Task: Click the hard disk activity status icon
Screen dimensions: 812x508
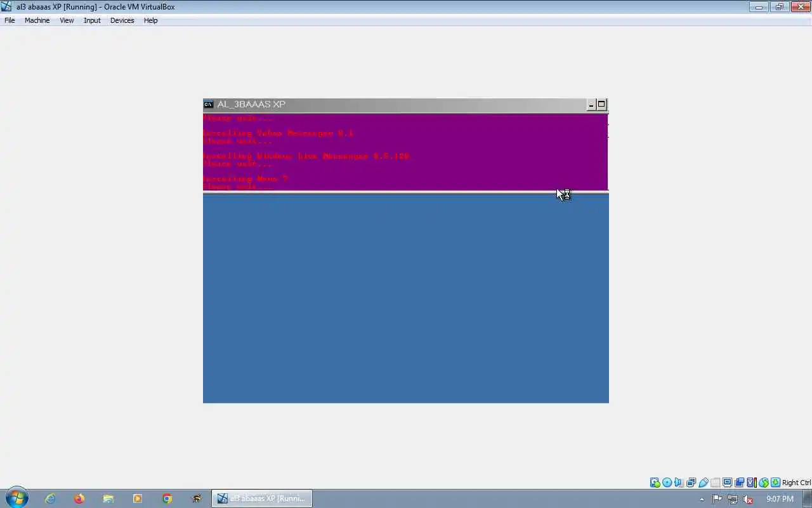Action: coord(655,483)
